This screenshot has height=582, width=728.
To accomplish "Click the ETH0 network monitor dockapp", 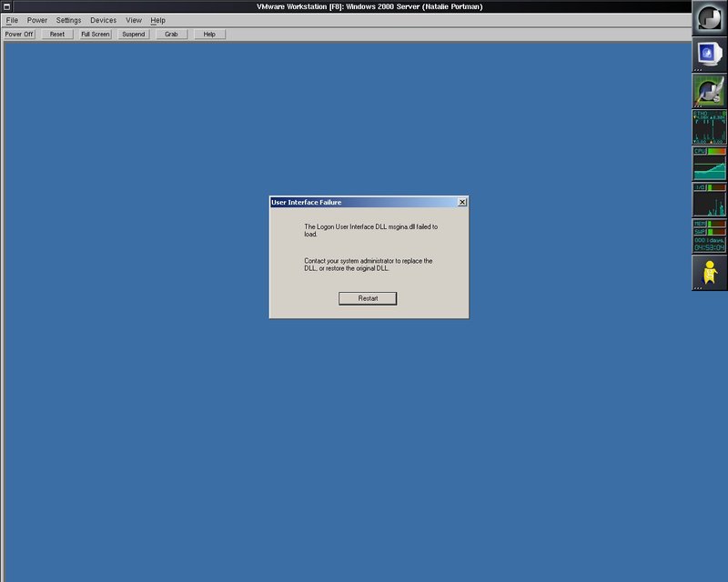I will pos(710,127).
